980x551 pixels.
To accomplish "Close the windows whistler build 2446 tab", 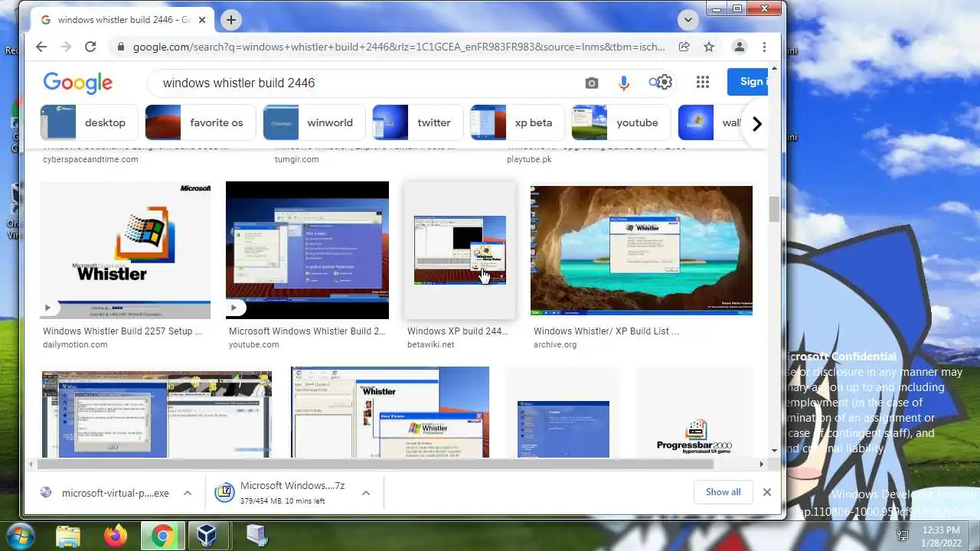I will point(202,20).
